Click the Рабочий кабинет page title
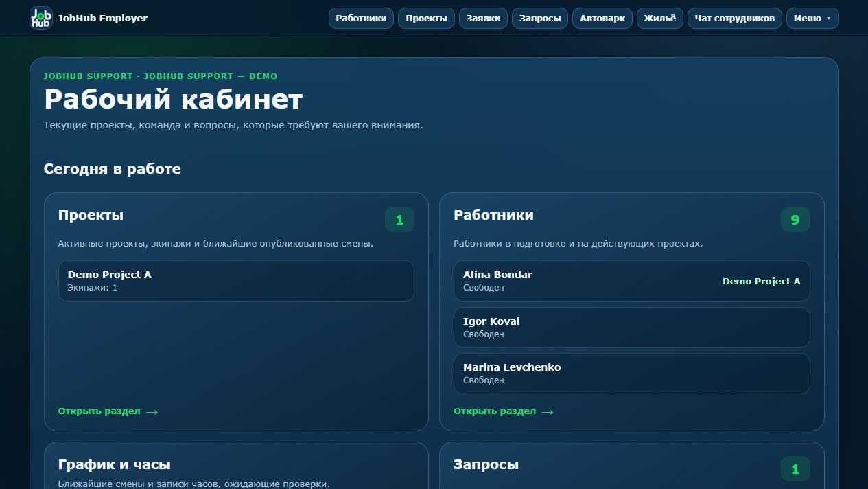This screenshot has height=489, width=868. click(173, 100)
